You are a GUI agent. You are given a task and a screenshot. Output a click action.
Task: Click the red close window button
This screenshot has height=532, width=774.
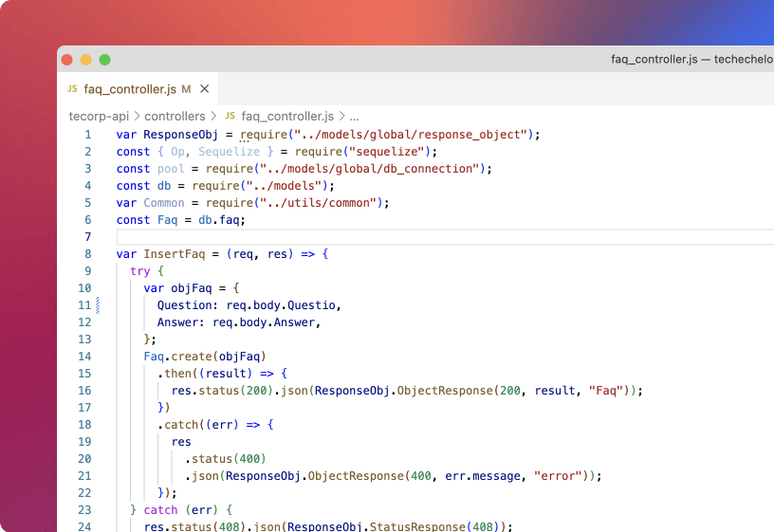click(67, 59)
